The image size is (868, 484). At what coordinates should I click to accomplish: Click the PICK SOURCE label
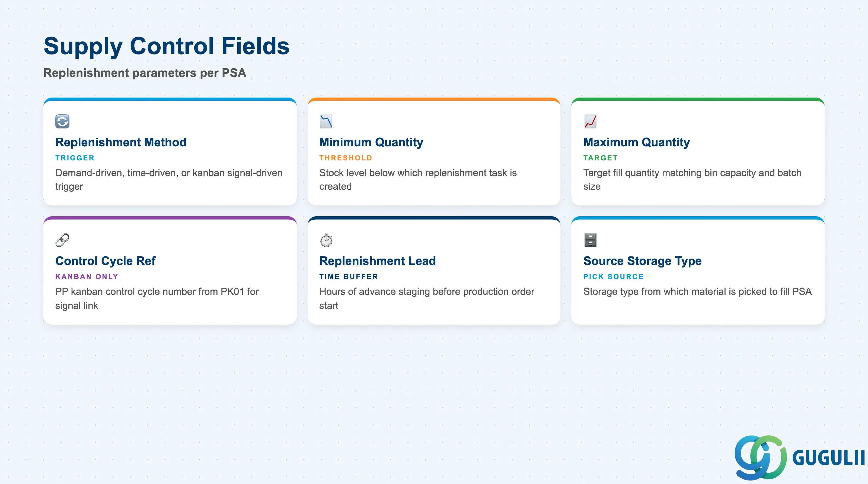click(613, 277)
